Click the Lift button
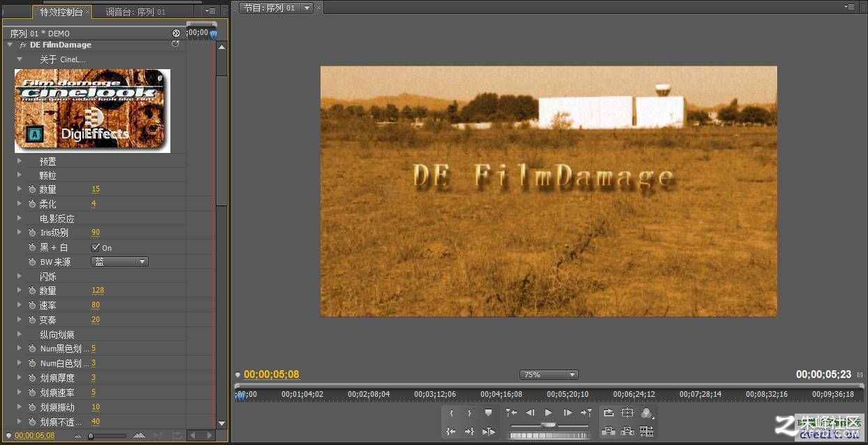Viewport: 868px width, 445px height. pyautogui.click(x=609, y=432)
